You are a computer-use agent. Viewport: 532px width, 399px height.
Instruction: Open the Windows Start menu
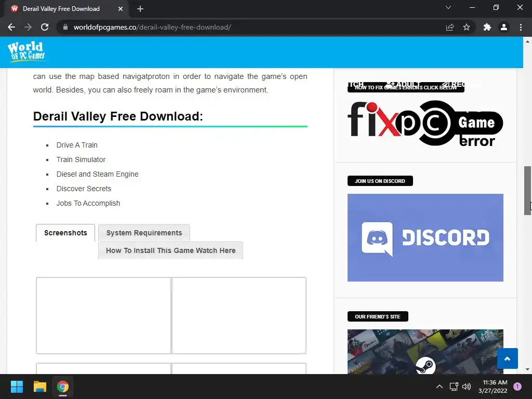click(x=17, y=387)
